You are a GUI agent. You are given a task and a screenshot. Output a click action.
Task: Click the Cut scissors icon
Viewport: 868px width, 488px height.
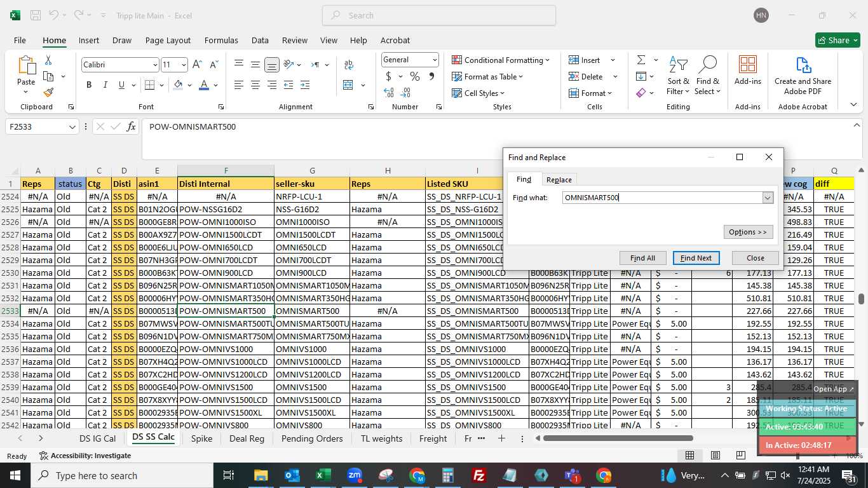pyautogui.click(x=48, y=60)
